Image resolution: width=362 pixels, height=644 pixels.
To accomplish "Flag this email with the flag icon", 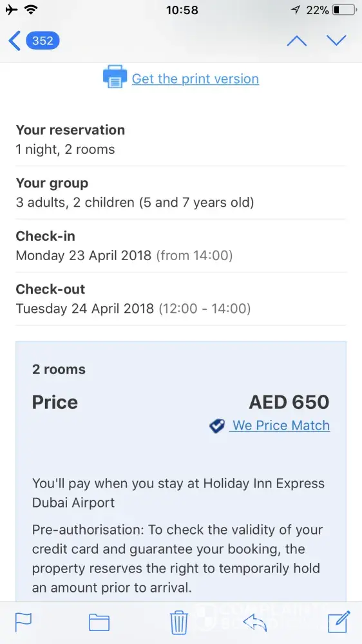I will pyautogui.click(x=23, y=622).
